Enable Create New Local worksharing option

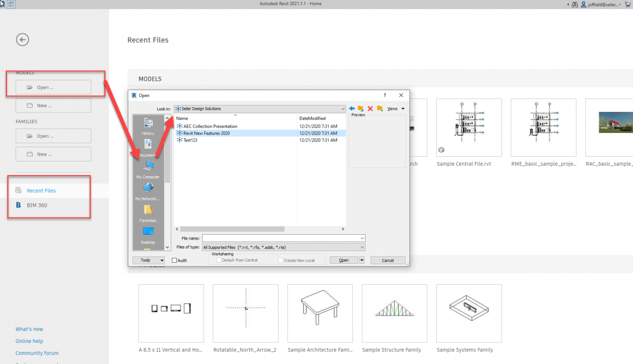click(x=281, y=260)
